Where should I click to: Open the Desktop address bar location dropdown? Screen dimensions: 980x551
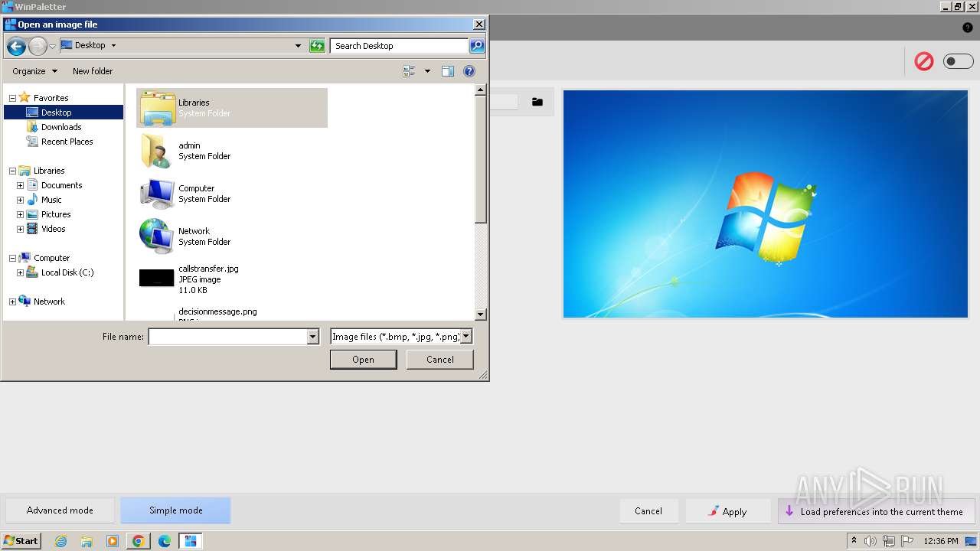[x=299, y=46]
